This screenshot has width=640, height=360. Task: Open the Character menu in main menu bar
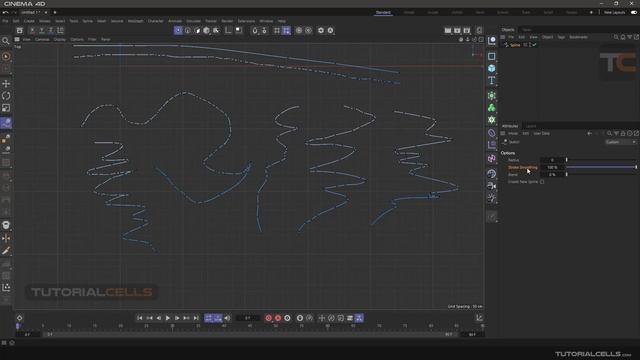click(x=156, y=21)
